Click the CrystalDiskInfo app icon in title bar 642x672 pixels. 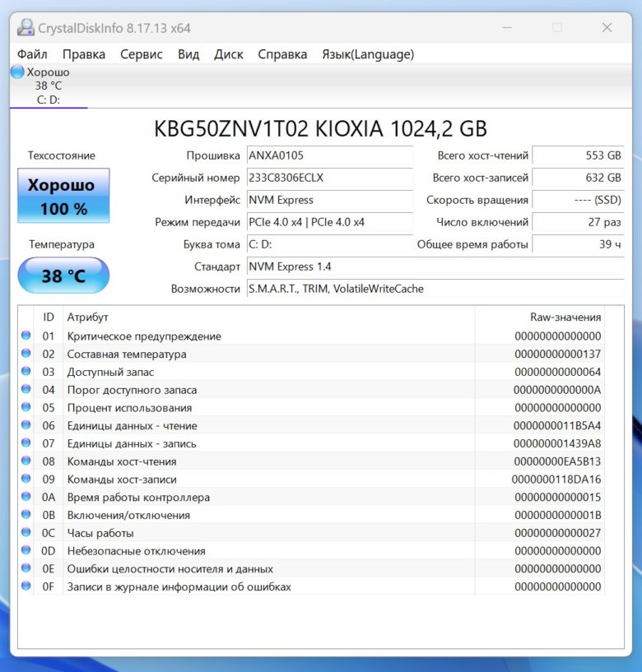point(26,28)
